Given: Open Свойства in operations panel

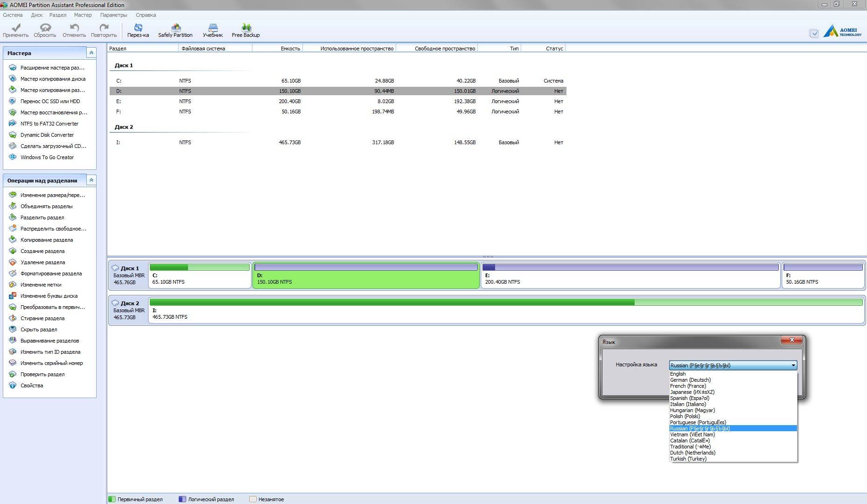Looking at the screenshot, I should tap(31, 385).
